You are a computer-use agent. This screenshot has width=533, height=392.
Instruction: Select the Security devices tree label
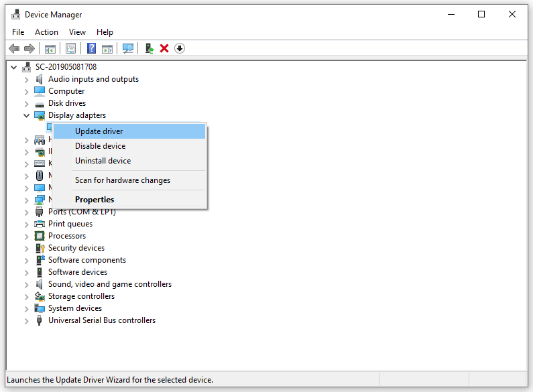pos(76,248)
